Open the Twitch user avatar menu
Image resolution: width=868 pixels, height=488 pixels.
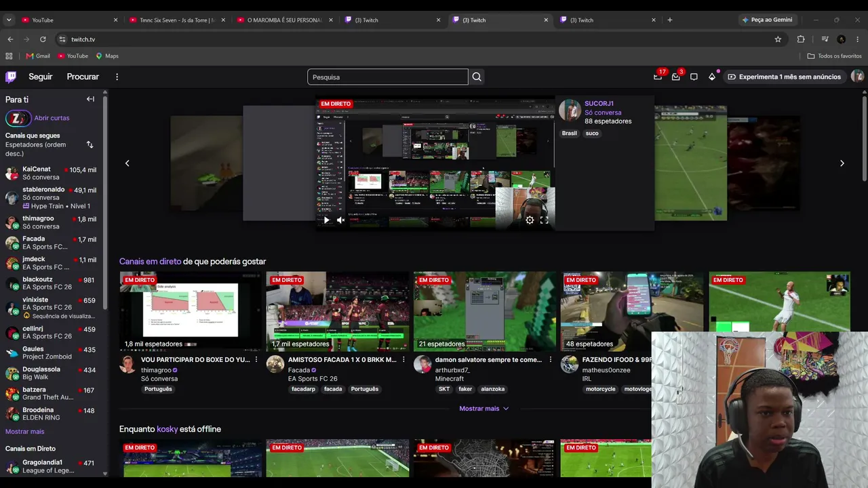coord(857,77)
